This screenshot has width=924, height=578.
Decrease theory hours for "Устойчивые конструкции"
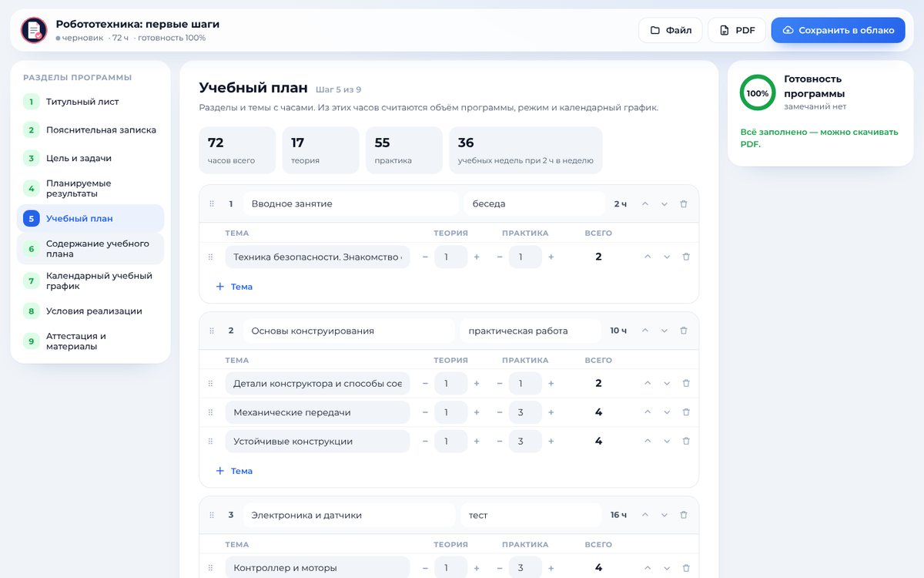click(x=425, y=442)
